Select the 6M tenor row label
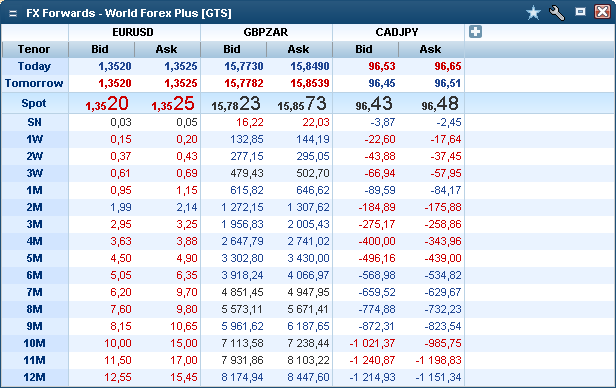Screen dimensions: 616x388 [x=34, y=275]
